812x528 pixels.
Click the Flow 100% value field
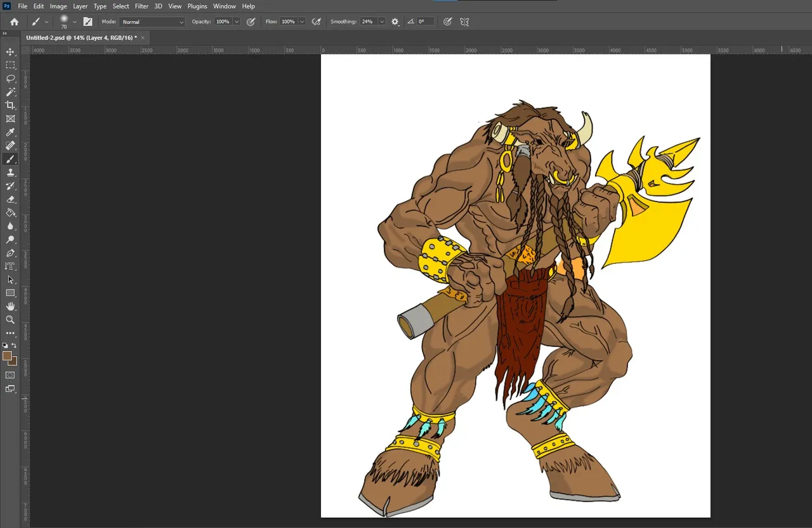[x=289, y=22]
